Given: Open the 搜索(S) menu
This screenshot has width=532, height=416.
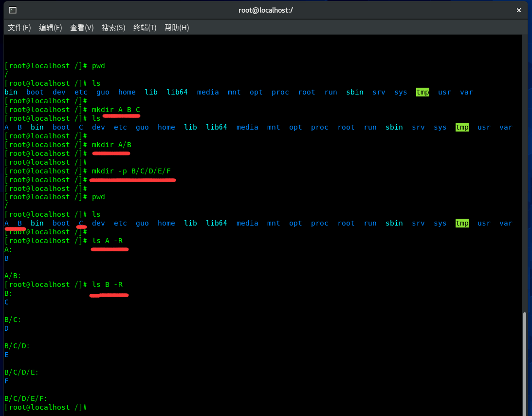Looking at the screenshot, I should click(x=113, y=28).
